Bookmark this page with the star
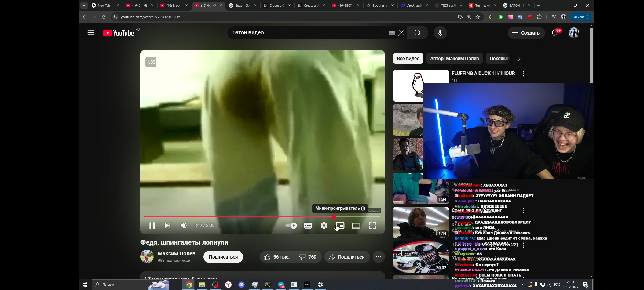 pyautogui.click(x=478, y=17)
